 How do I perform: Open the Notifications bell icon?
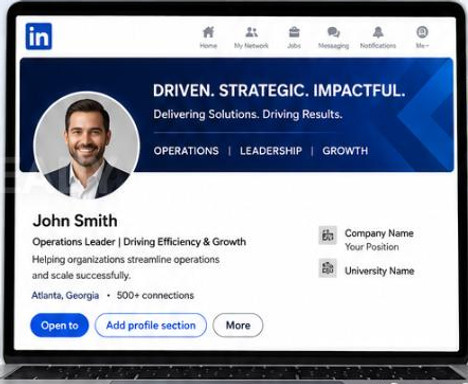click(378, 32)
